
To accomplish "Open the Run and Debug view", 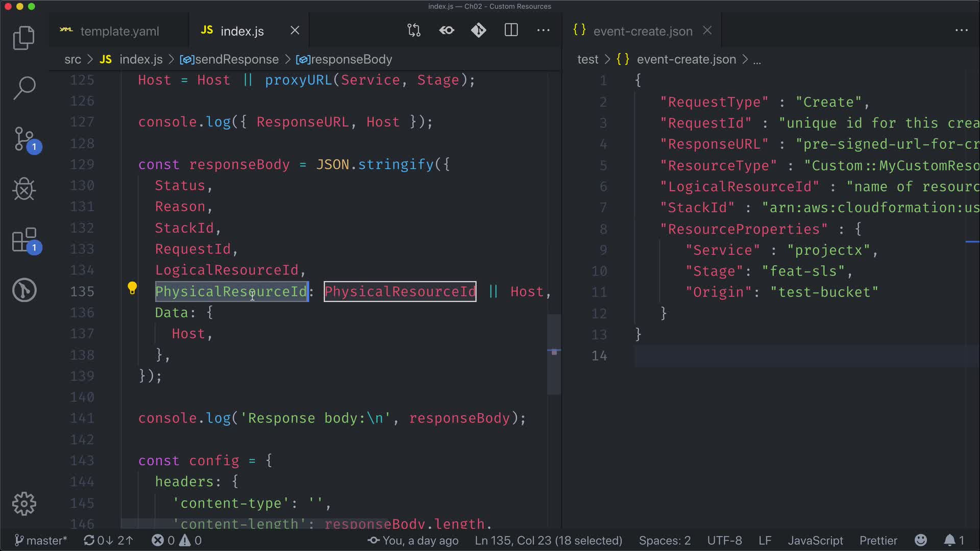I will click(23, 189).
